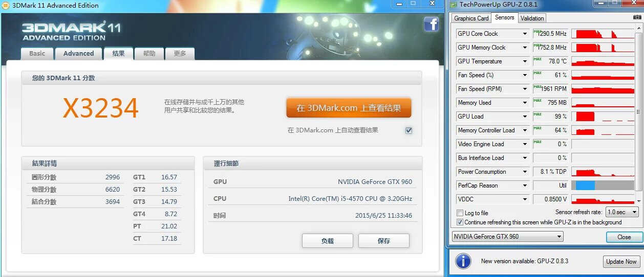Click the 物理分数 value 6620
This screenshot has width=644, height=277.
113,190
